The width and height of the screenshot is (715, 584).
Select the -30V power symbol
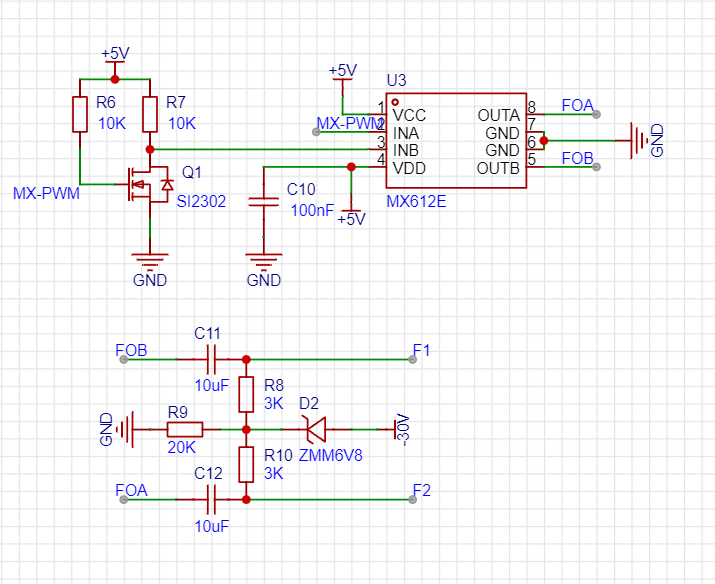400,429
